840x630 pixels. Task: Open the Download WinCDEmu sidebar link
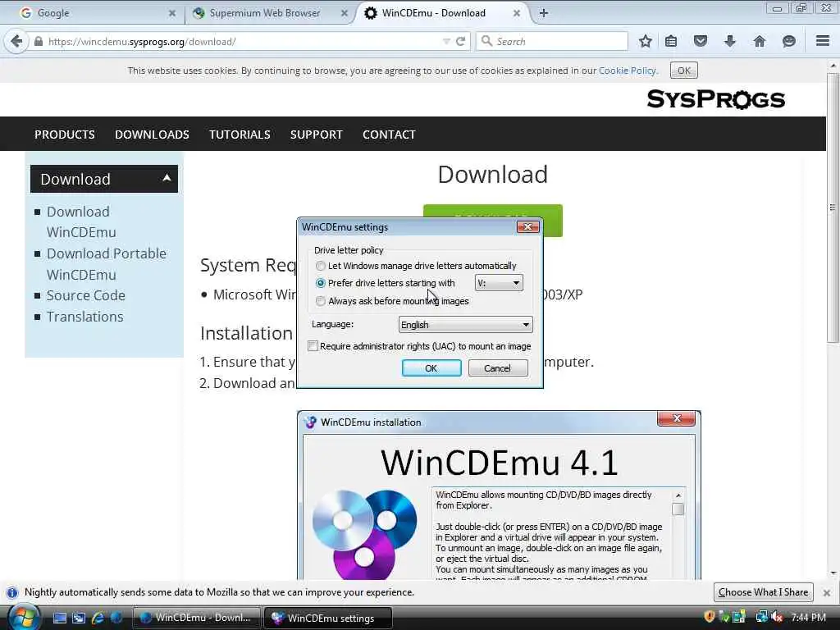coord(81,221)
